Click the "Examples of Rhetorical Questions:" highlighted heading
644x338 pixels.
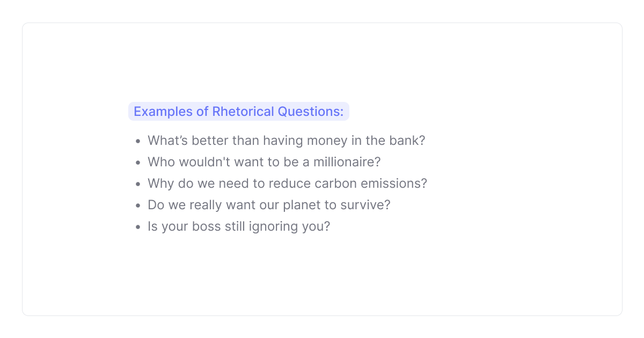pyautogui.click(x=238, y=112)
